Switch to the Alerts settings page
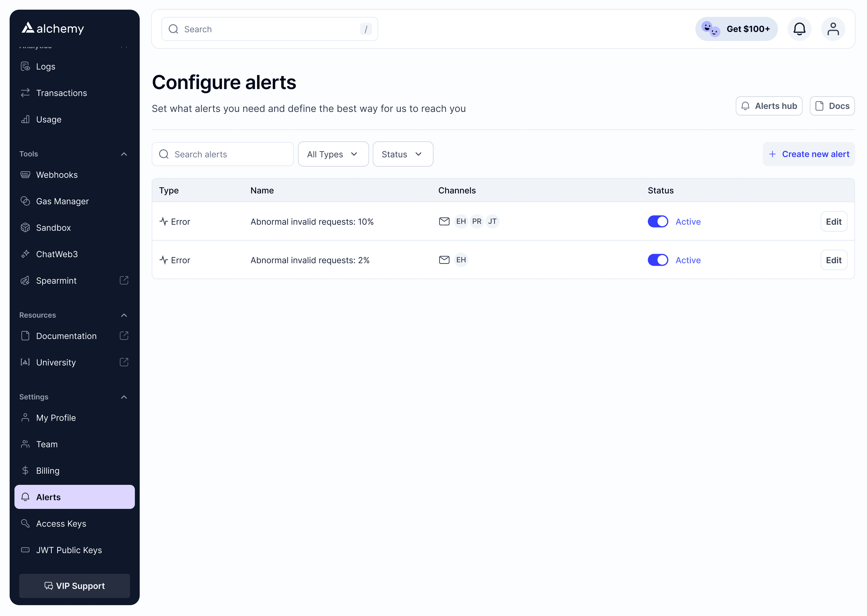Viewport: 867px width, 616px height. tap(48, 497)
